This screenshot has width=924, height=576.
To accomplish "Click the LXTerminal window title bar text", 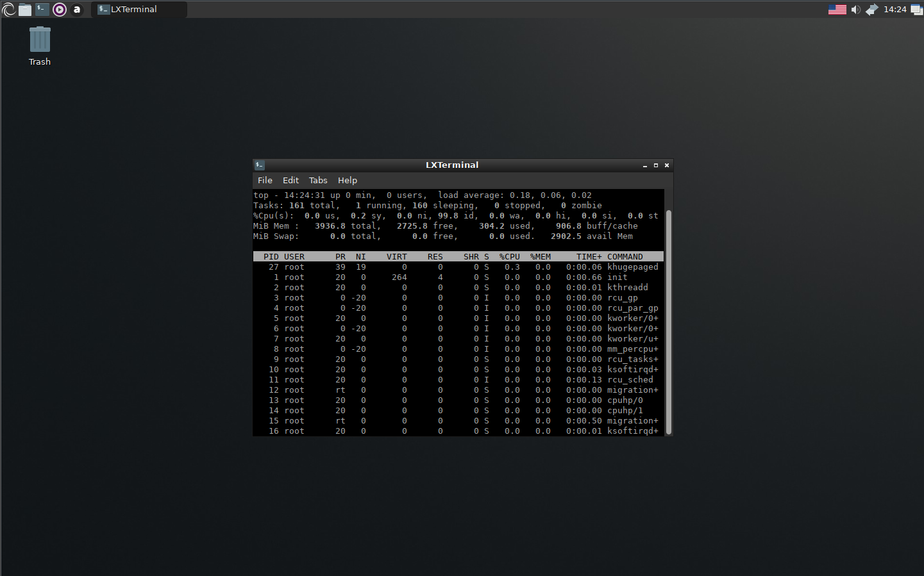I will coord(452,165).
